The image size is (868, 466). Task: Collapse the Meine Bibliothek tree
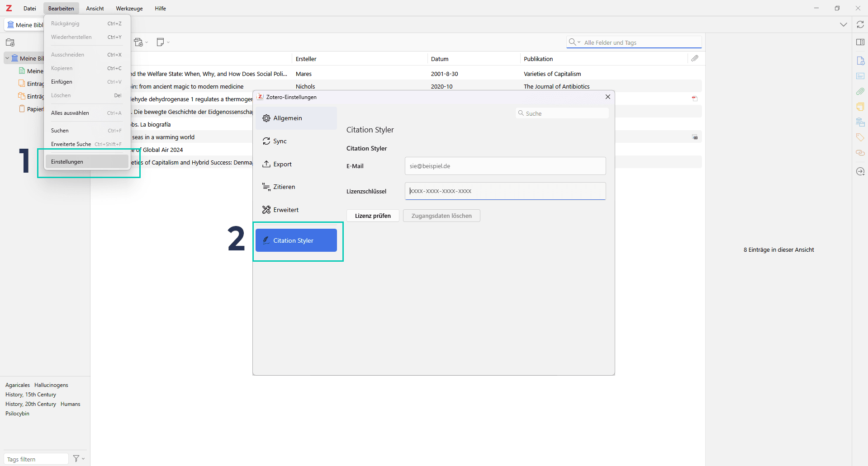pos(7,58)
